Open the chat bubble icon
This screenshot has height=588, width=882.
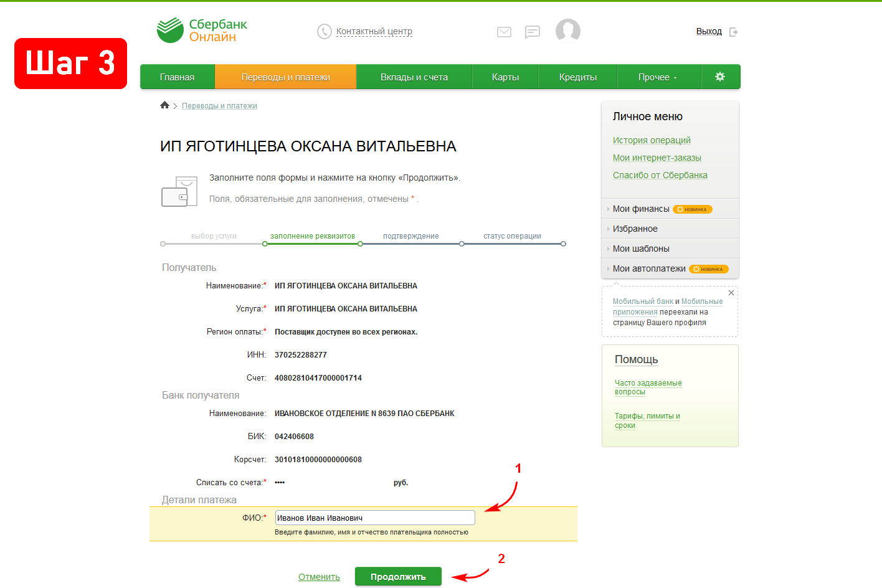(532, 32)
